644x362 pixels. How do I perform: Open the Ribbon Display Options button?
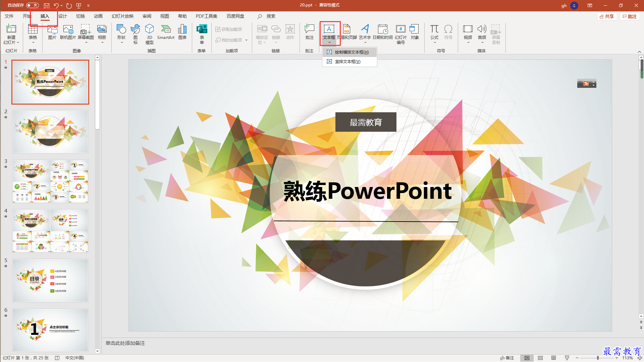[x=590, y=5]
